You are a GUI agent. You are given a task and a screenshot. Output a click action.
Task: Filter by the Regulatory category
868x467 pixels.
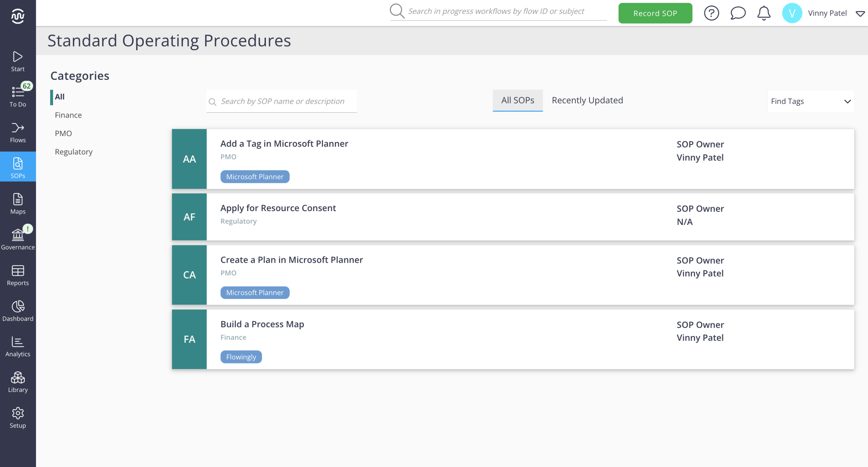pyautogui.click(x=74, y=152)
